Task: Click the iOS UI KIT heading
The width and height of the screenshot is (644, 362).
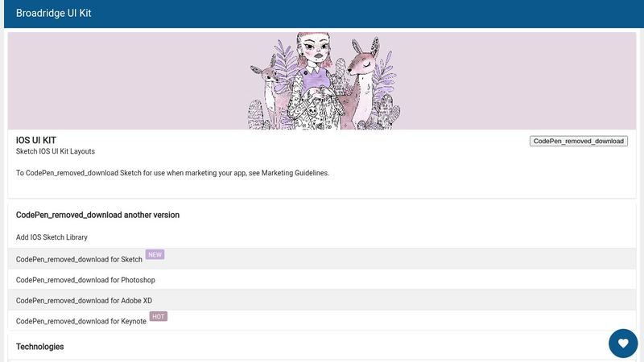Action: click(x=36, y=140)
